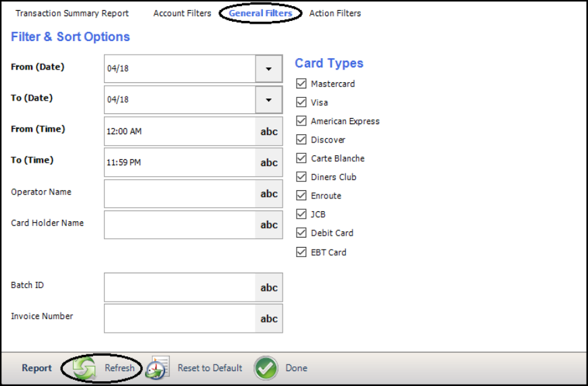Click the To (Date) field showing 04/18
This screenshot has height=386, width=588.
coord(180,100)
